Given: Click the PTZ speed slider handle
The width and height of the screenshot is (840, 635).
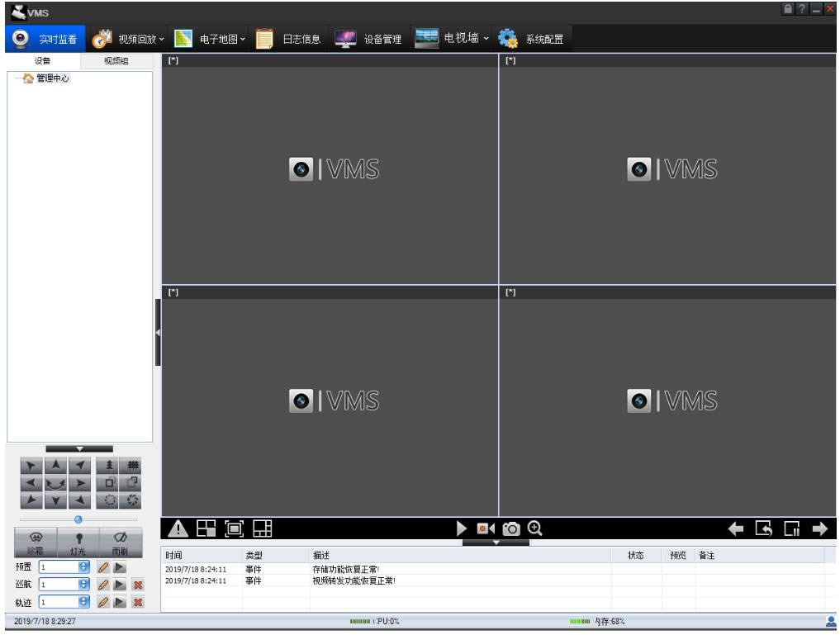Looking at the screenshot, I should pos(78,519).
